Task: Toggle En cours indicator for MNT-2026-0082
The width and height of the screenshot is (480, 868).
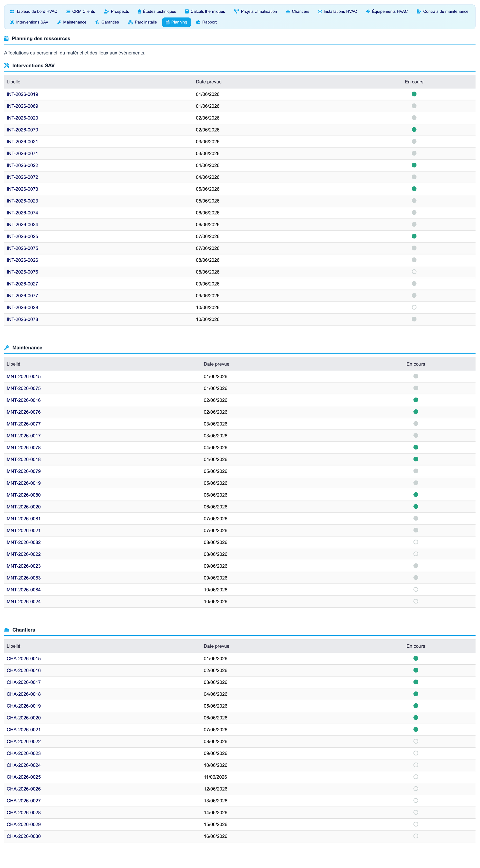Action: (416, 542)
